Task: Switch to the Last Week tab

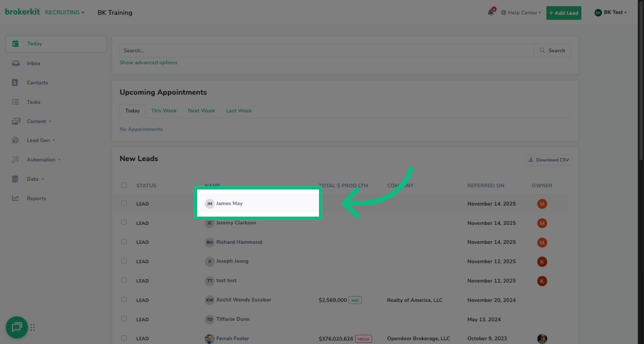Action: (239, 111)
